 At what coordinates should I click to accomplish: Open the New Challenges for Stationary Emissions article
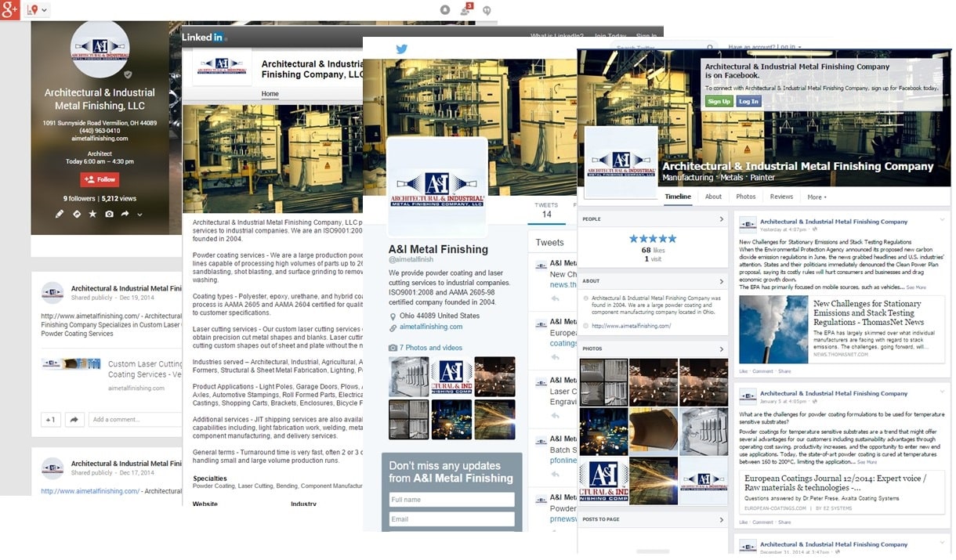click(x=868, y=313)
